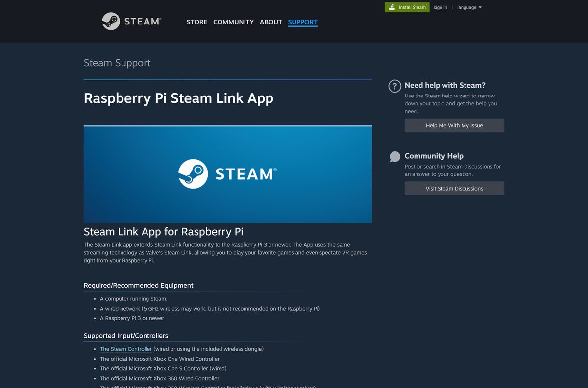This screenshot has width=588, height=388.
Task: Click the Steam Link App for Raspberry Pi heading
Action: (164, 231)
